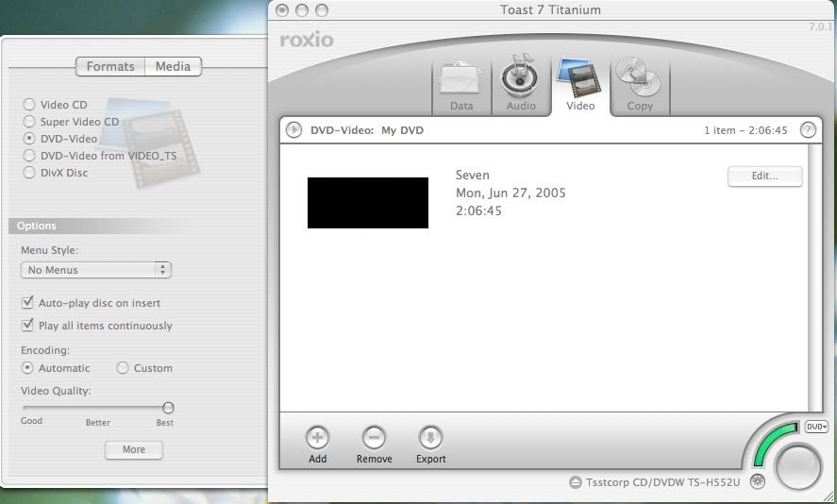Click the My DVD disc title
The width and height of the screenshot is (837, 504).
pos(402,130)
